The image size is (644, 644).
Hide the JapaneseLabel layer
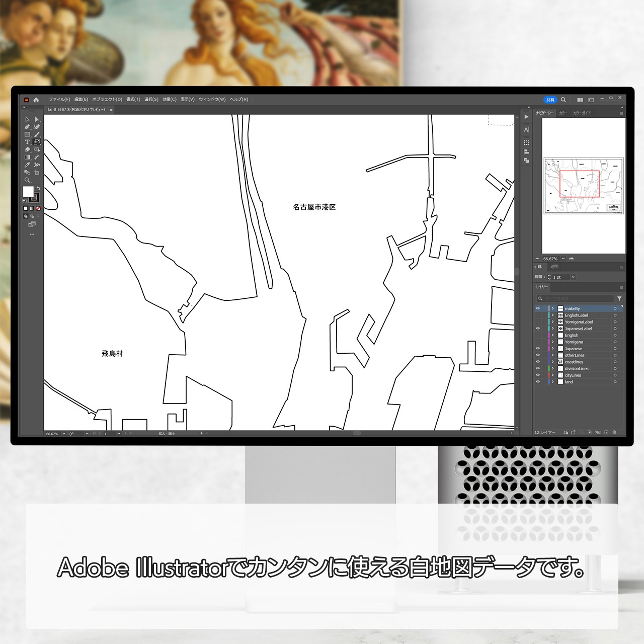pyautogui.click(x=538, y=329)
